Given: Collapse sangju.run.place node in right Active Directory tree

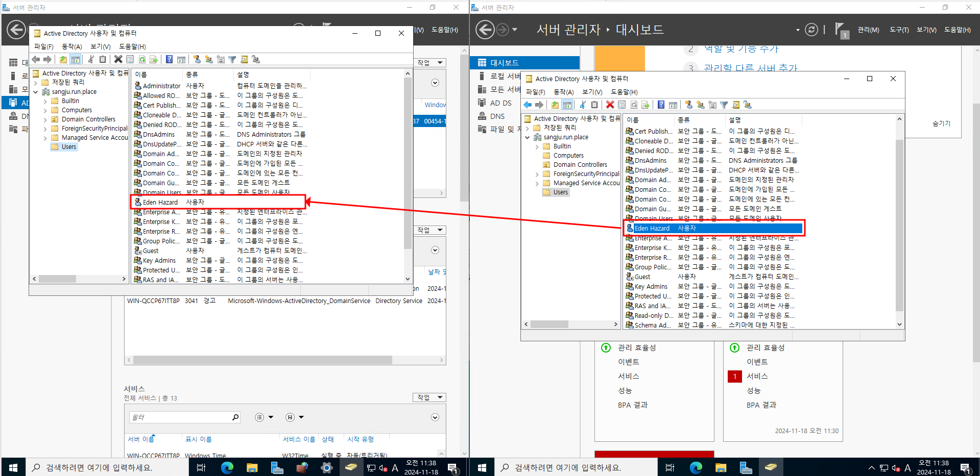Looking at the screenshot, I should click(x=528, y=137).
